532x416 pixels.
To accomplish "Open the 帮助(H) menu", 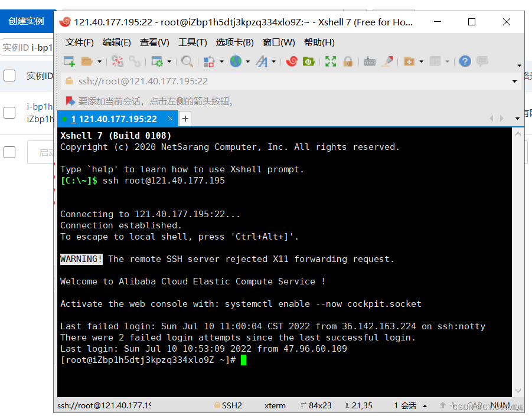I will [319, 42].
